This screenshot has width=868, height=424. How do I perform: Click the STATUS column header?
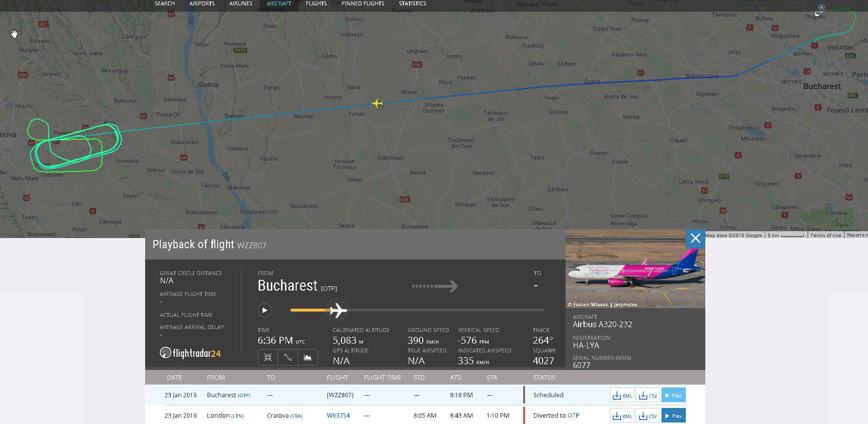[544, 378]
